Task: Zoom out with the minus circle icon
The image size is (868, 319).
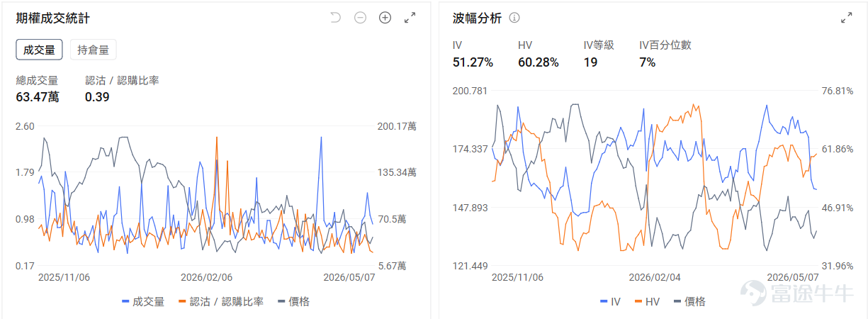Action: 360,18
